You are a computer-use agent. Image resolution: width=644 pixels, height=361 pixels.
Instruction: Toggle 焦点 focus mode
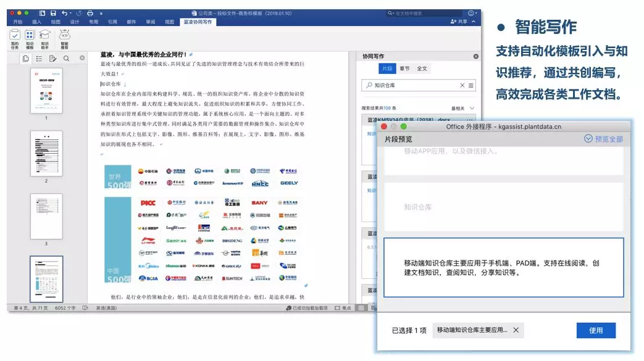click(x=343, y=308)
